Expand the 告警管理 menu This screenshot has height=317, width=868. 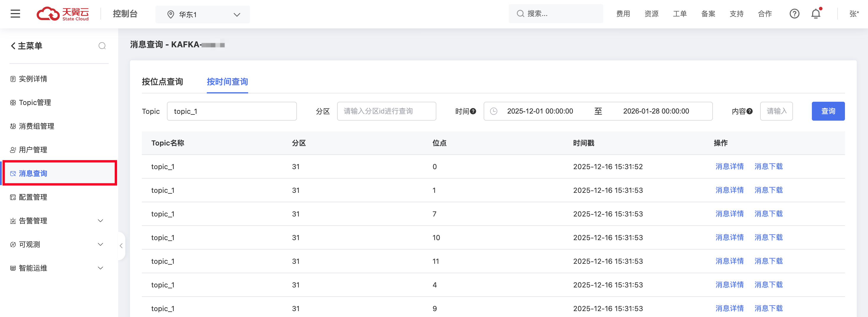(100, 221)
